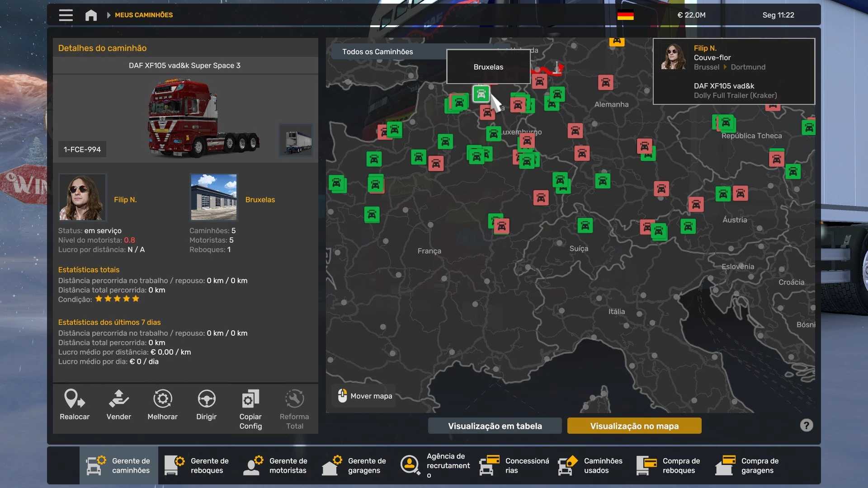Open Caminhões usados dealer
Image resolution: width=868 pixels, height=488 pixels.
point(590,465)
